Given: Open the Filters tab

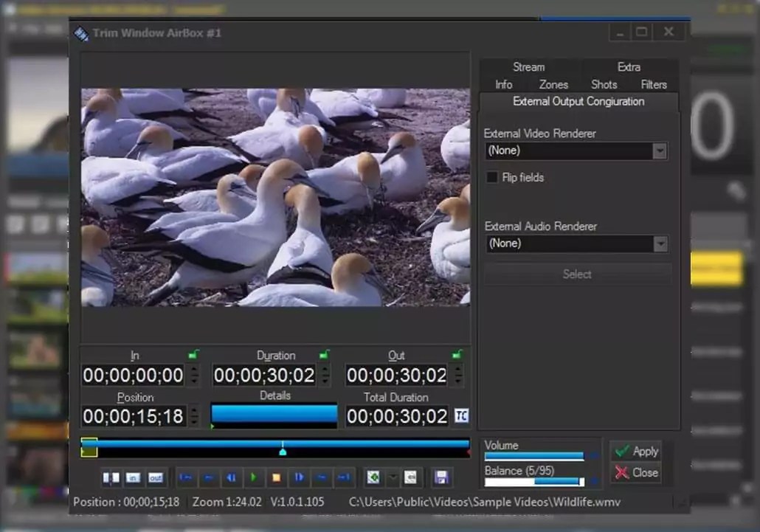Looking at the screenshot, I should tap(653, 85).
